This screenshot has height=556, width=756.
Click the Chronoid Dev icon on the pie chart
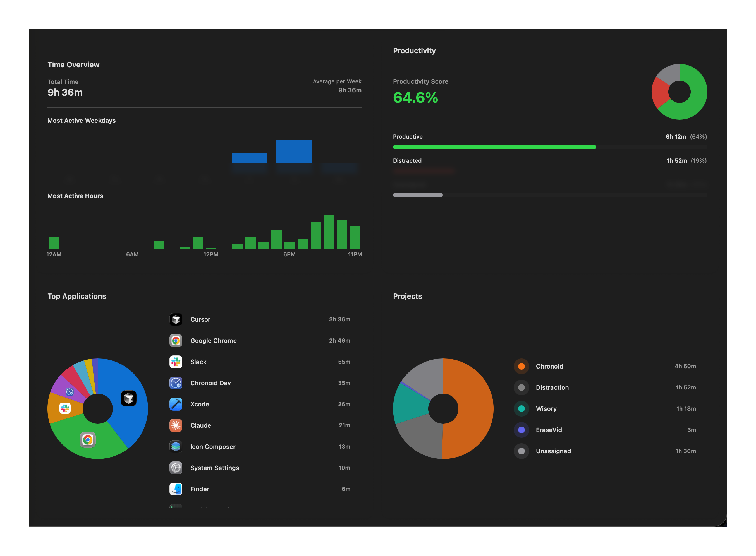[x=69, y=392]
